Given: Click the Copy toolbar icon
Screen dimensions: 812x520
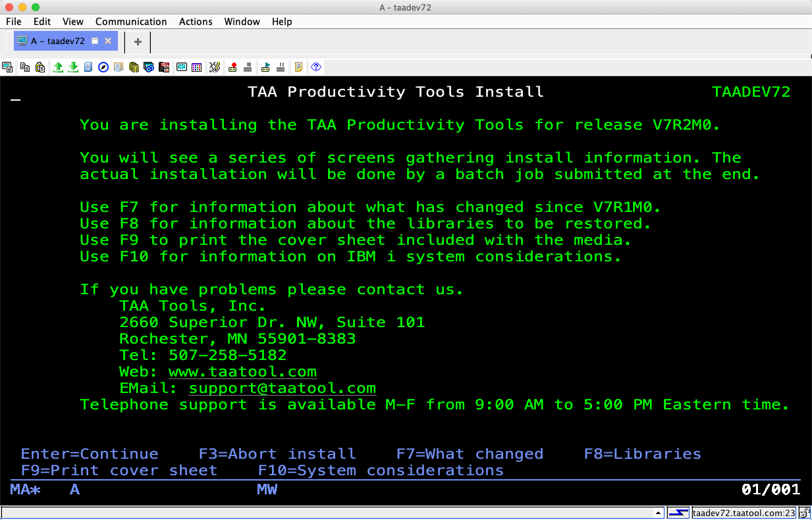Looking at the screenshot, I should tap(25, 67).
